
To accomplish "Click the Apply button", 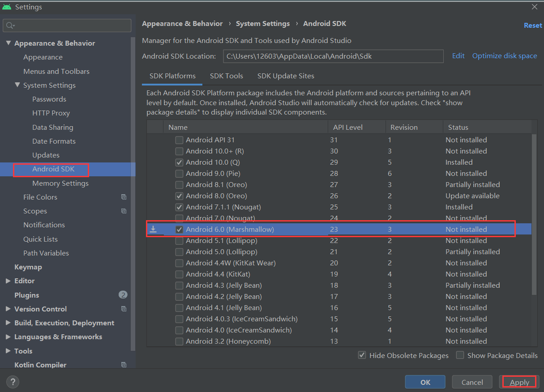I will point(519,382).
